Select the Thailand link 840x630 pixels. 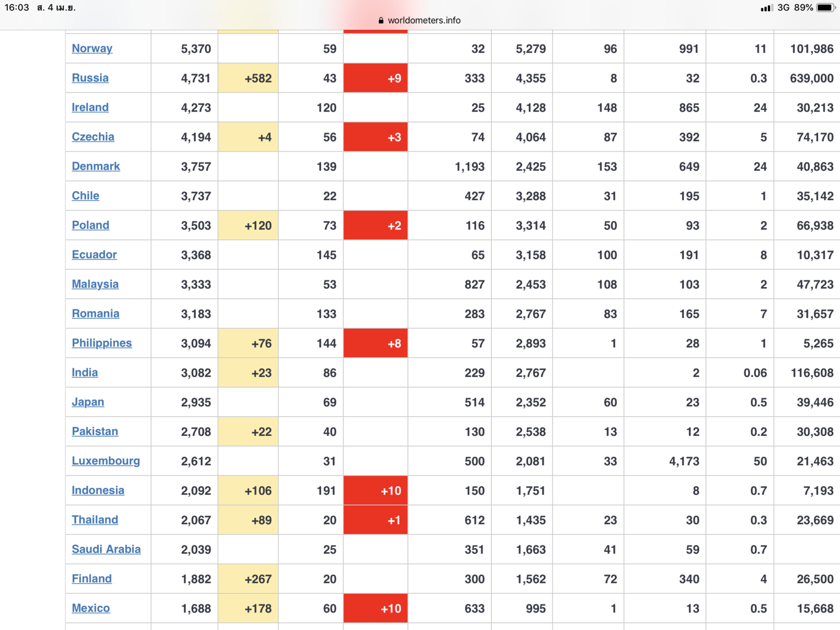95,520
